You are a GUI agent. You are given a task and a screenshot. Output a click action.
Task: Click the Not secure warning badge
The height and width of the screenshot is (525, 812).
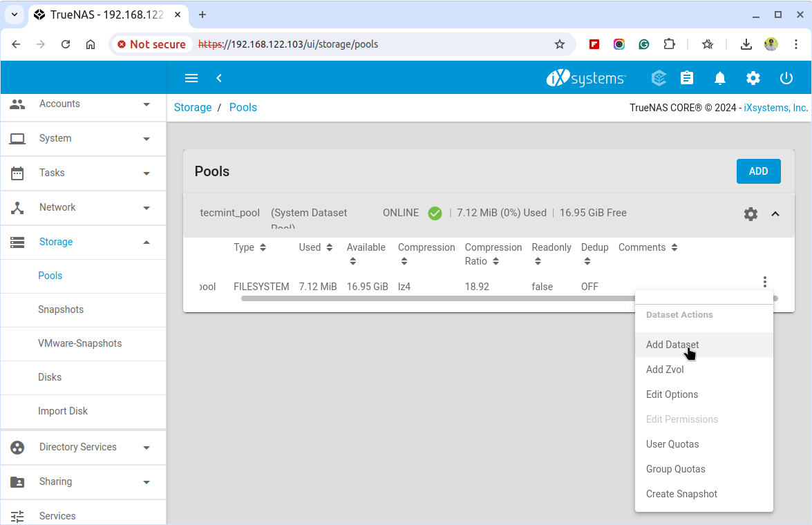pos(152,44)
